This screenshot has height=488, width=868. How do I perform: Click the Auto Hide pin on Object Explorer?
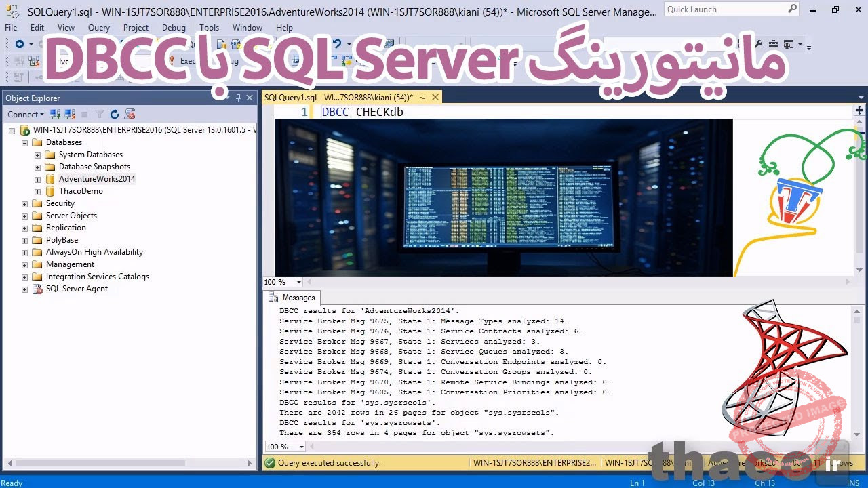238,98
